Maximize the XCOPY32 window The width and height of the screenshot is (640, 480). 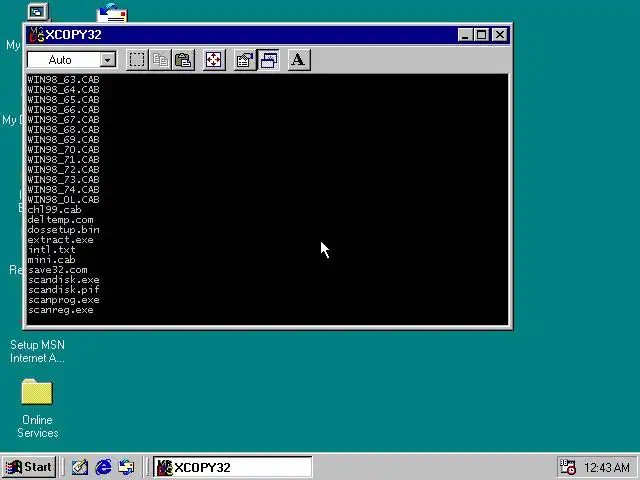click(x=481, y=35)
